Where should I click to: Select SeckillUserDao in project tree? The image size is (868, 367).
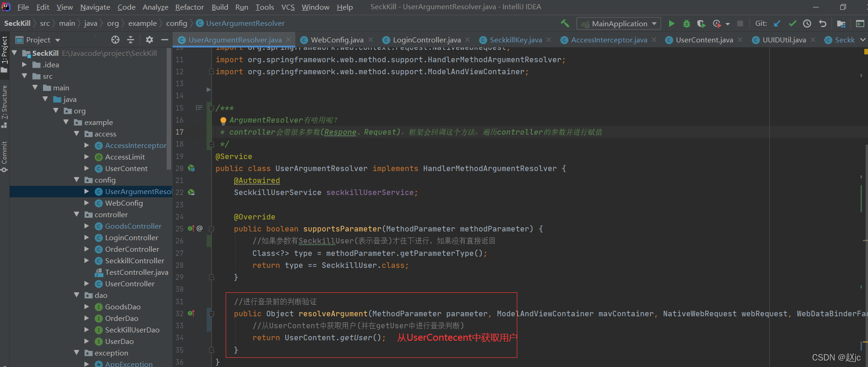pyautogui.click(x=132, y=330)
